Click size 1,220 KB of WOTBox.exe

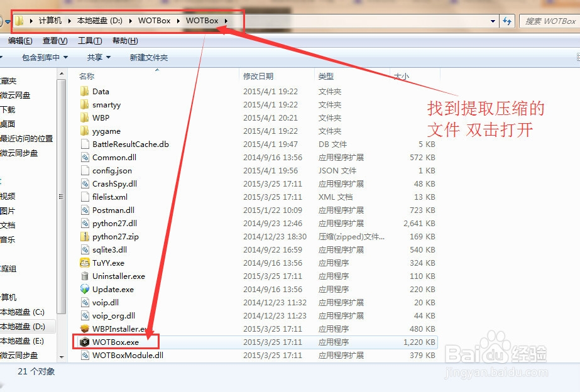419,342
